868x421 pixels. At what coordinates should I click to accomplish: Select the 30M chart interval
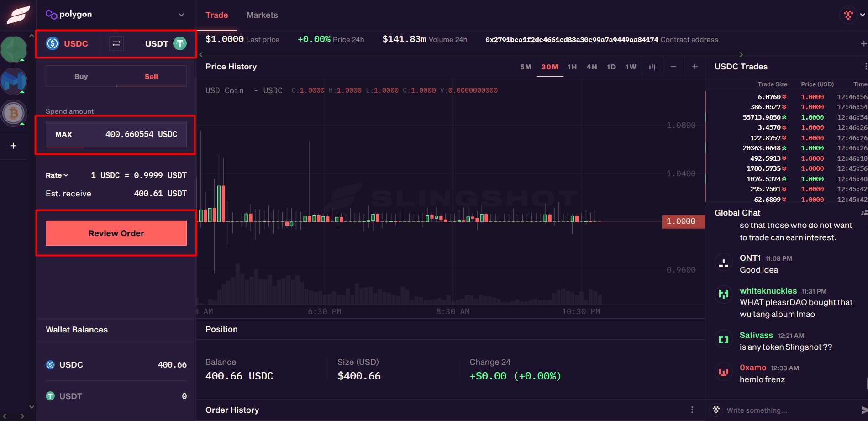pyautogui.click(x=550, y=67)
